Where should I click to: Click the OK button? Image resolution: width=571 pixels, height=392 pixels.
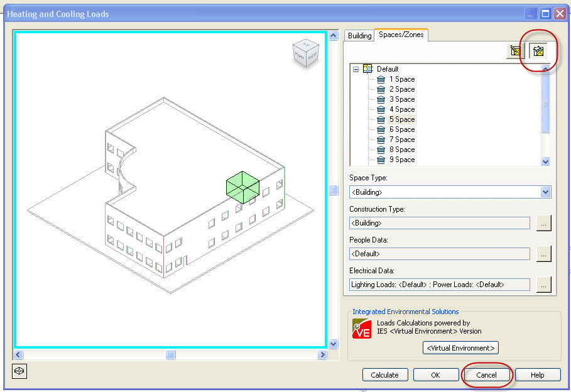(x=435, y=375)
